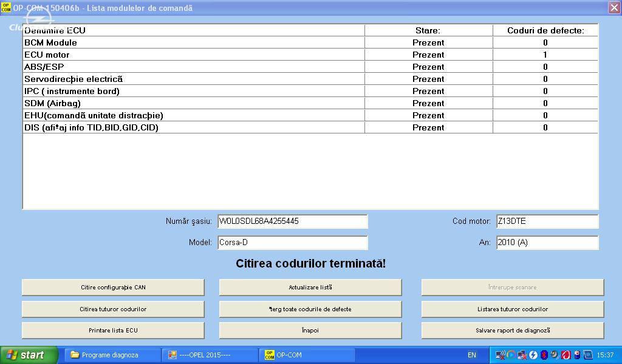Click the fault count 0 for BCM Module
The width and height of the screenshot is (622, 364).
(x=545, y=42)
